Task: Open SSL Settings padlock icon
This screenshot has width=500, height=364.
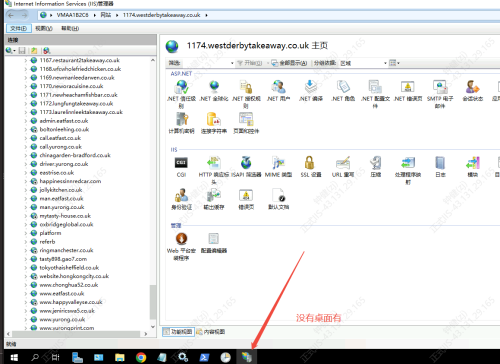Action: pos(310,163)
